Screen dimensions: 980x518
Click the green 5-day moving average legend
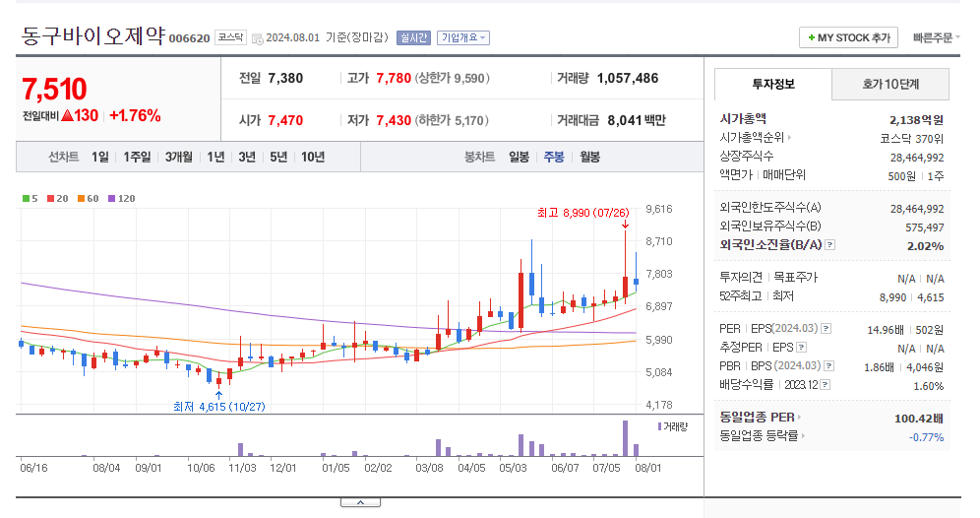30,198
